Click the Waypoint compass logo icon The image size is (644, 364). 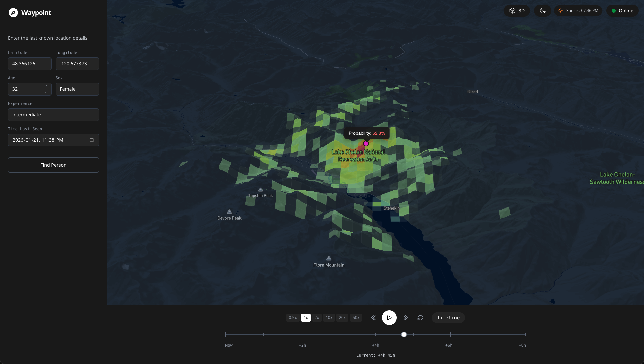[x=13, y=13]
